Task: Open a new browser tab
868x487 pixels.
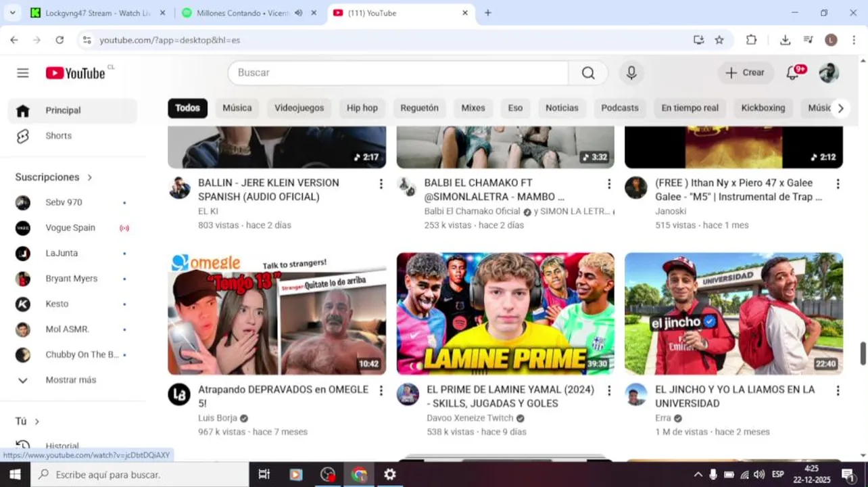Action: pyautogui.click(x=488, y=13)
